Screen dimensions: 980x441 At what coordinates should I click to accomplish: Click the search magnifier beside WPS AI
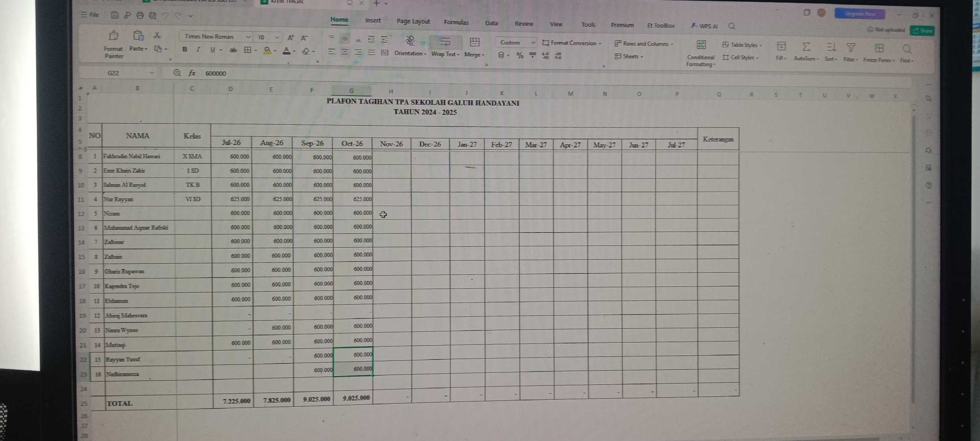[732, 26]
